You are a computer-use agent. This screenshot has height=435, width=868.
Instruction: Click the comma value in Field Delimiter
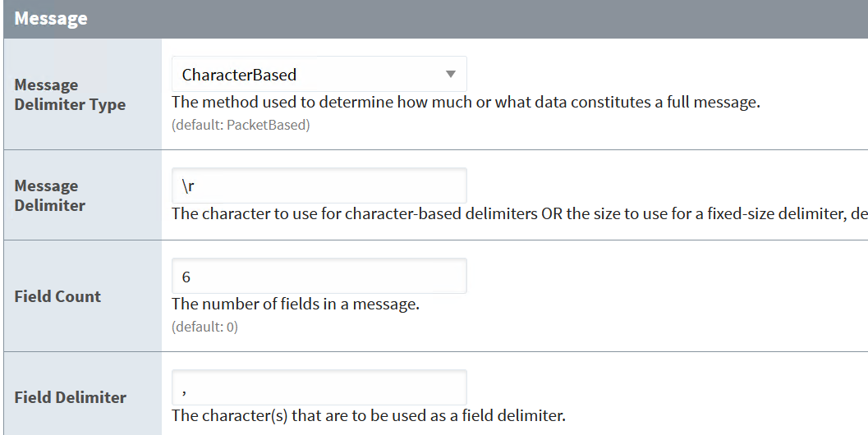point(186,388)
